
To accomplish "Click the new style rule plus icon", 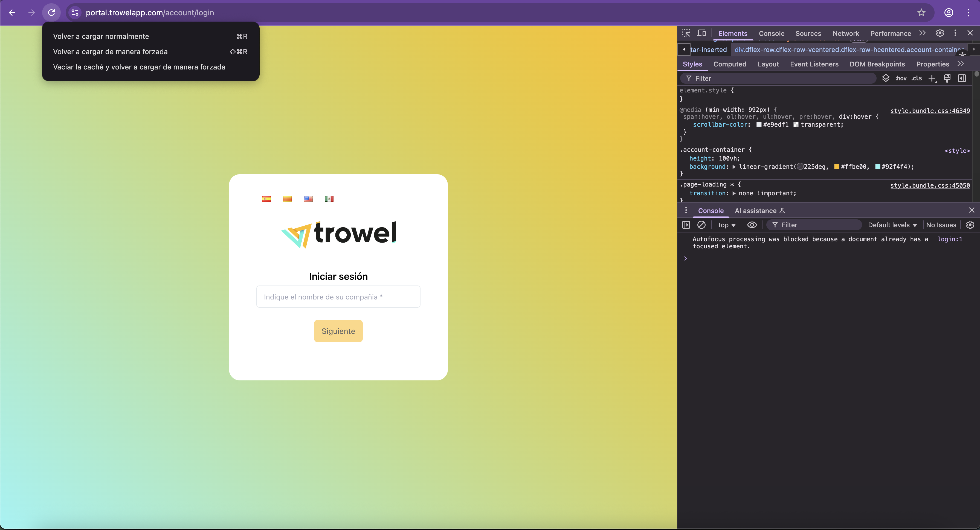I will [932, 78].
